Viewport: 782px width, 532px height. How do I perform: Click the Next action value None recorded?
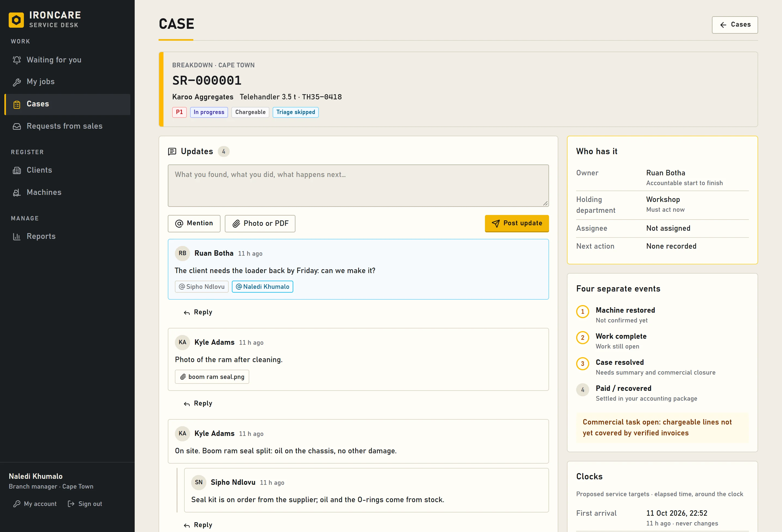click(671, 246)
